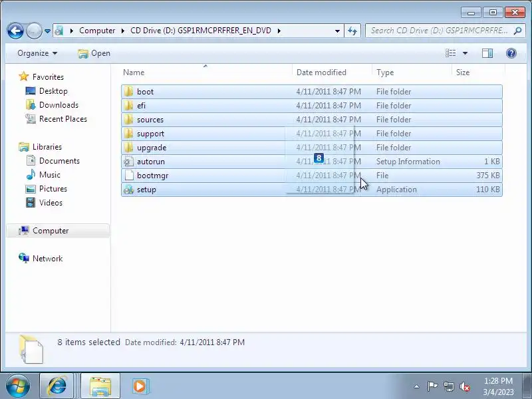This screenshot has width=532, height=399.
Task: Open the recent pages dropdown arrow
Action: (47, 31)
